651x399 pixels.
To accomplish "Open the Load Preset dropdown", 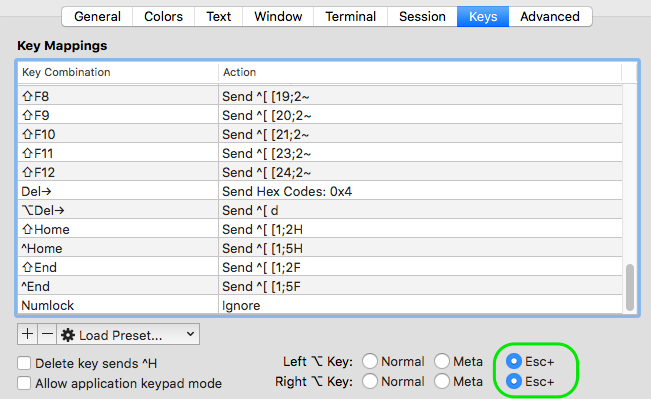I will click(128, 334).
